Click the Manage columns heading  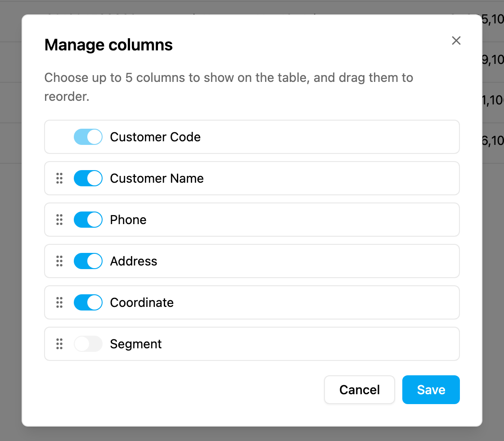click(108, 45)
